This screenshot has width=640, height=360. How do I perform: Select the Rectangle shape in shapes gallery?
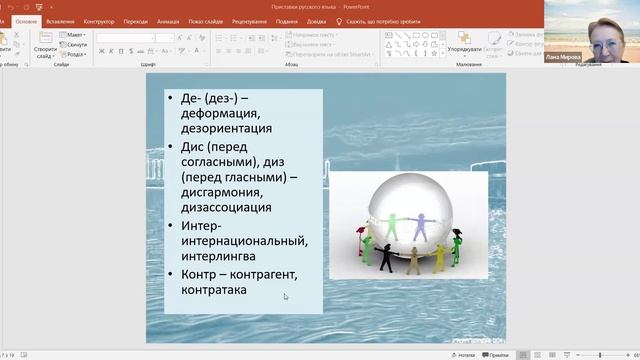pos(416,36)
